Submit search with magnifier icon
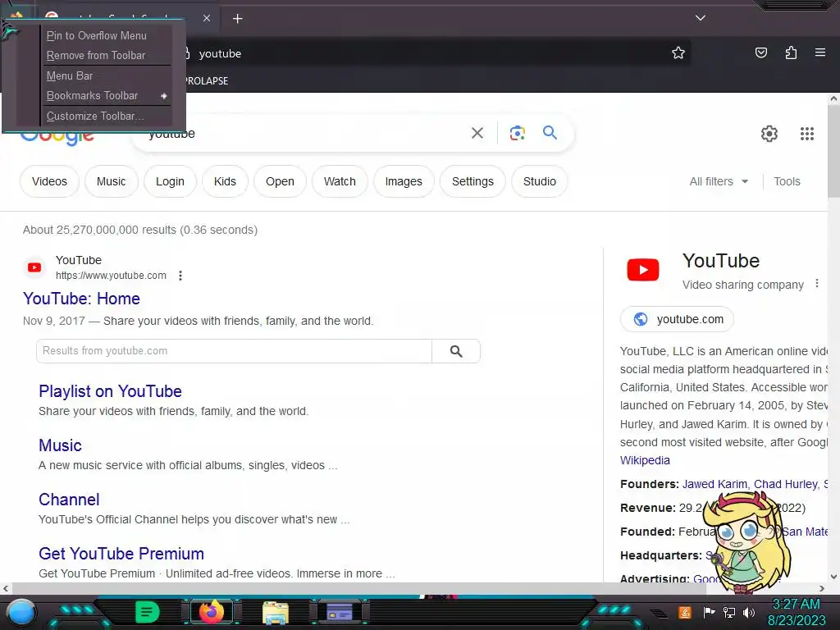Screen dimensions: 840x630 (550, 132)
